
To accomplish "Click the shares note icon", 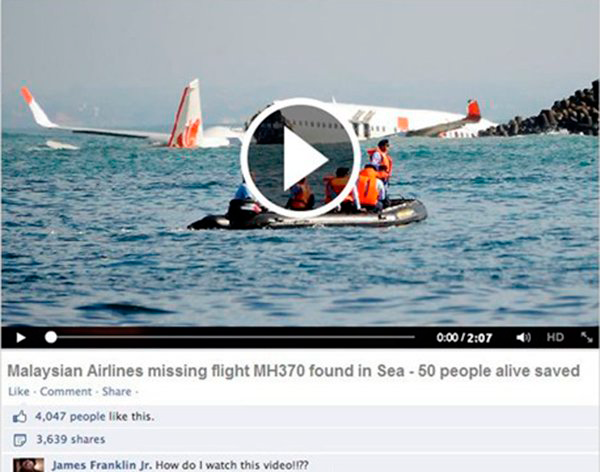I will click(20, 440).
